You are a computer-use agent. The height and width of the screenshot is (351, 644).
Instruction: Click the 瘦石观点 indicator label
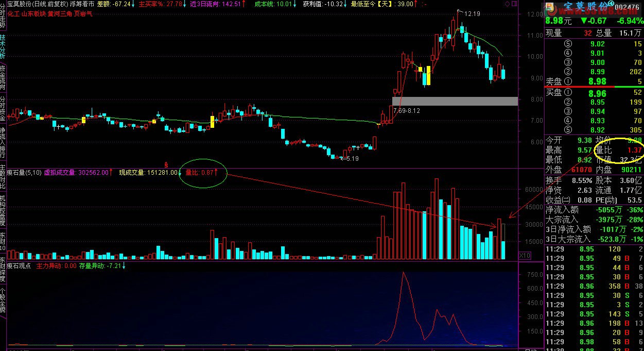(19, 266)
